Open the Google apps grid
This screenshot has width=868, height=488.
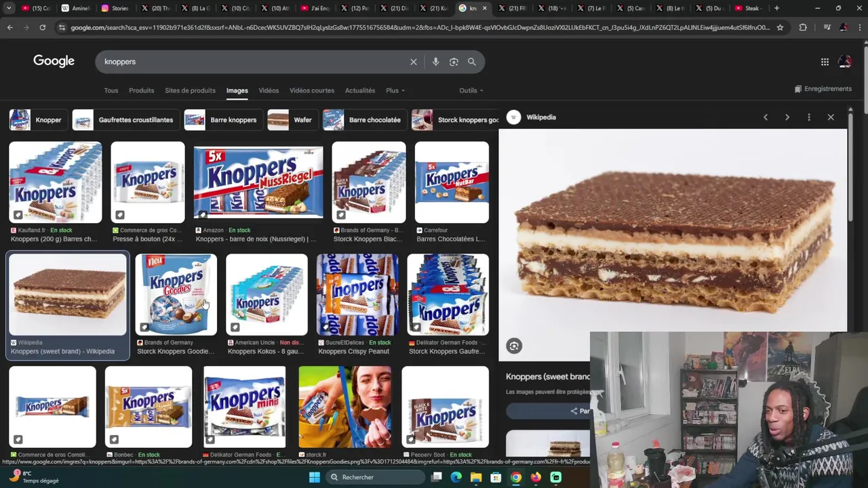tap(825, 62)
